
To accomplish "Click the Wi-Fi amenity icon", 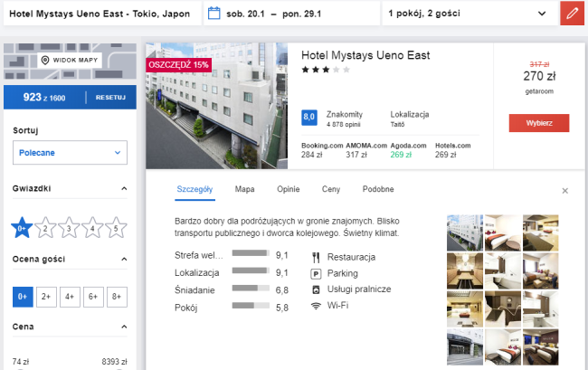I will [x=316, y=306].
